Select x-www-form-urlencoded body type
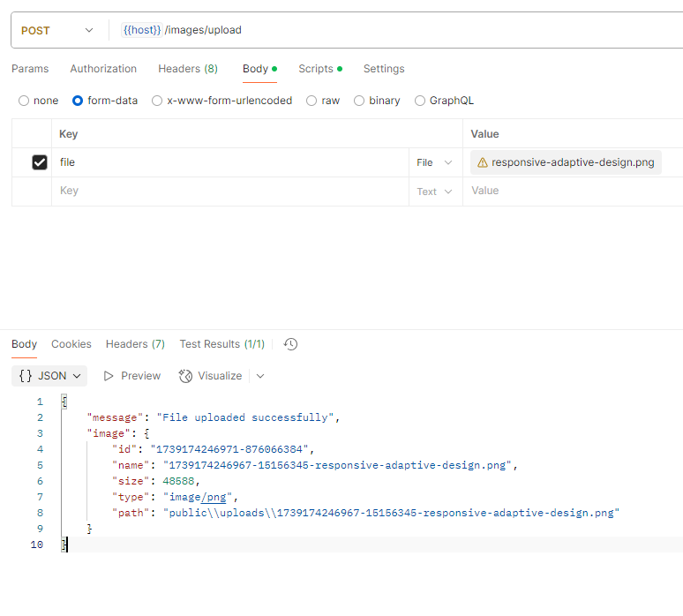The height and width of the screenshot is (616, 683). (157, 101)
